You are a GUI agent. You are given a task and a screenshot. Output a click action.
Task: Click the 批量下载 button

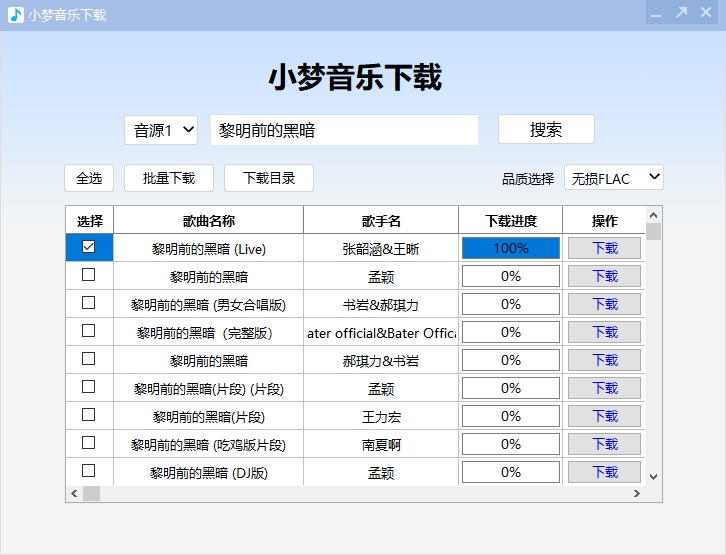pyautogui.click(x=169, y=178)
